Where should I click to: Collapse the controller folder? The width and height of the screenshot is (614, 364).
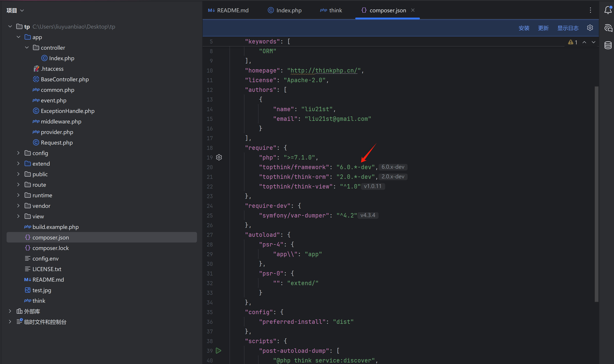27,48
